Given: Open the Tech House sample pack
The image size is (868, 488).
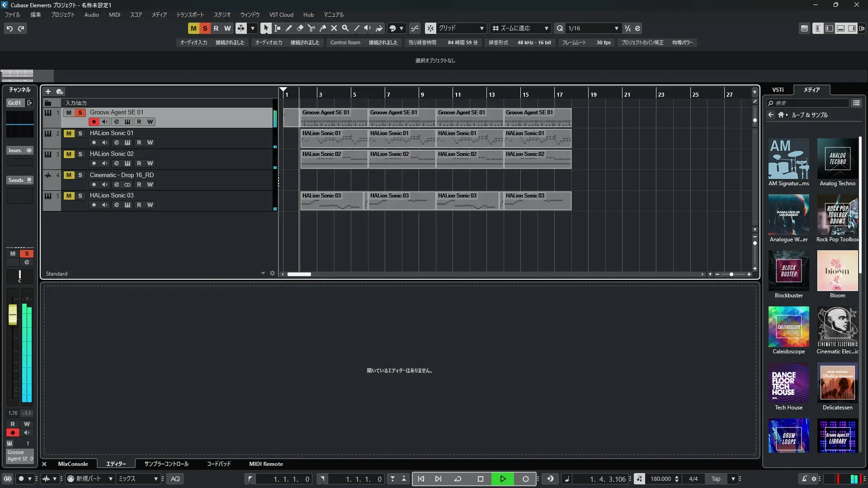Looking at the screenshot, I should 788,384.
